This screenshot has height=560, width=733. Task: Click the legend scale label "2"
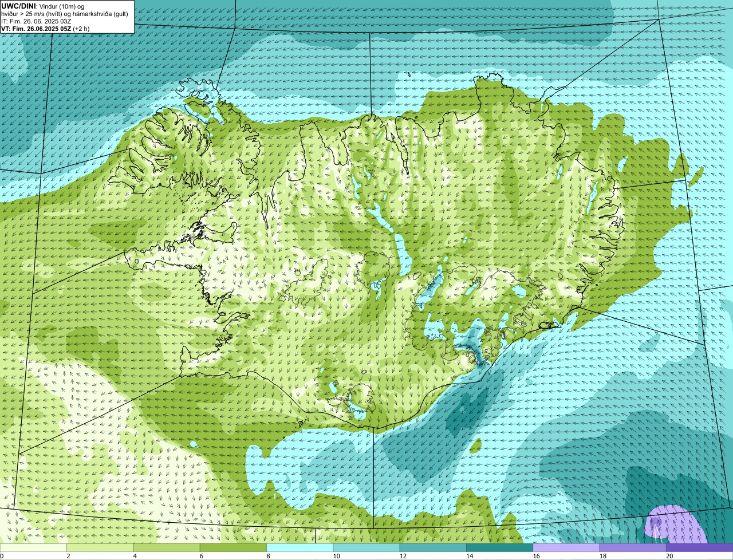(68, 556)
